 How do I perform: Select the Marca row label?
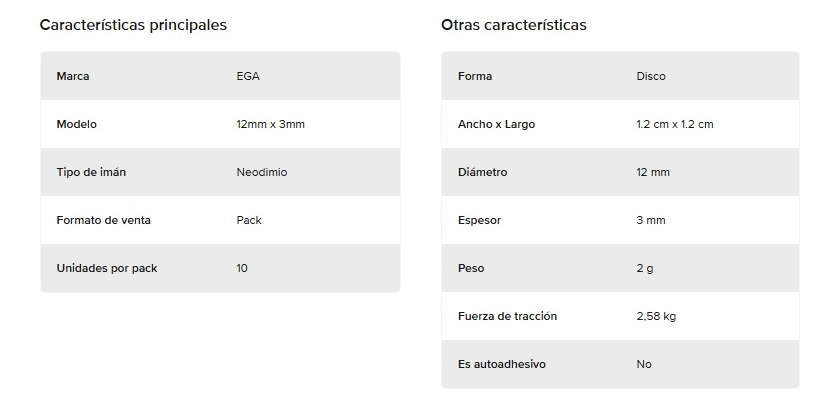pos(73,76)
